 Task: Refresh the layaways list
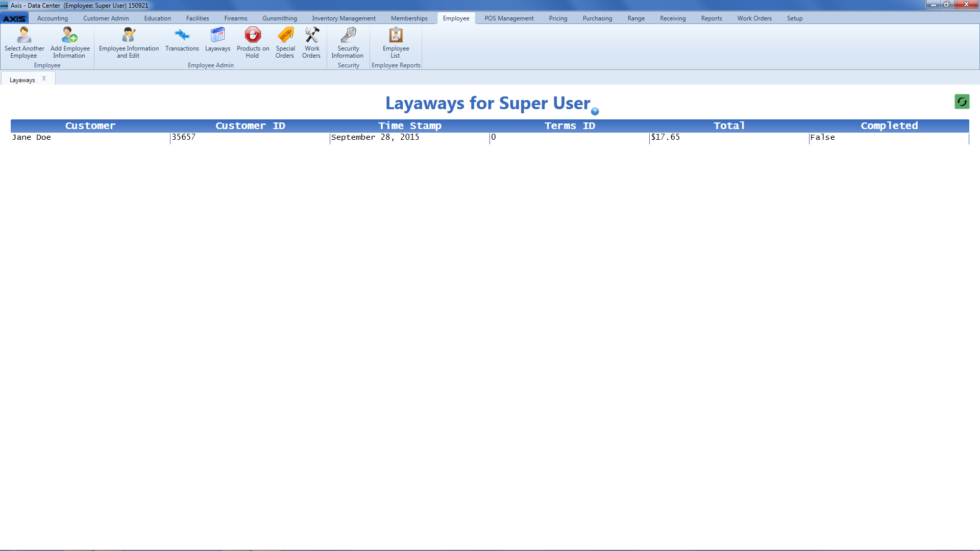[x=962, y=102]
